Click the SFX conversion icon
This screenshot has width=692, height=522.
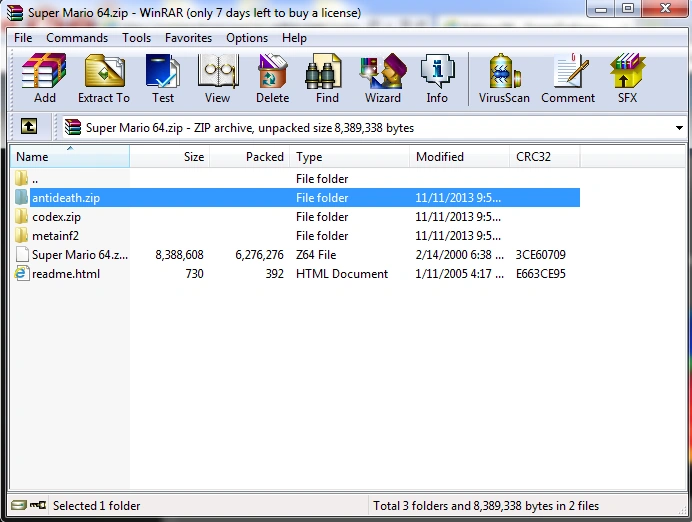tap(627, 78)
